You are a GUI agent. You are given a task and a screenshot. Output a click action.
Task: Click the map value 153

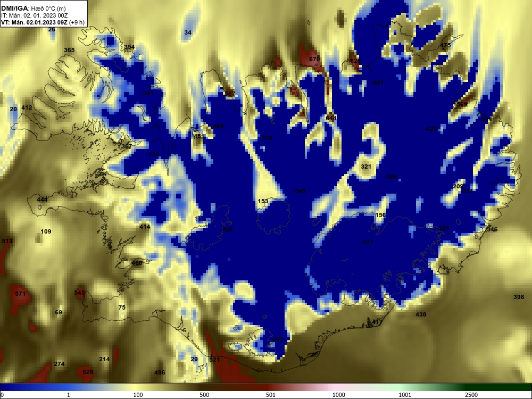click(263, 201)
